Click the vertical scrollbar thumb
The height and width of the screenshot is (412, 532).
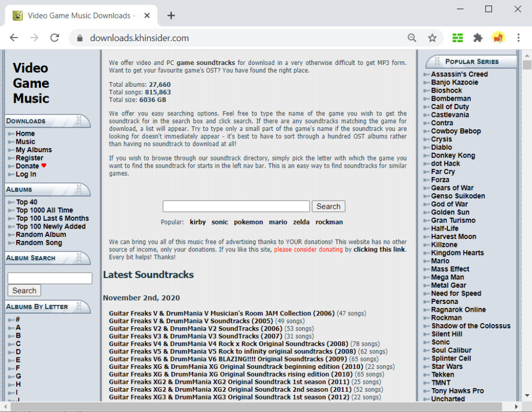[527, 64]
